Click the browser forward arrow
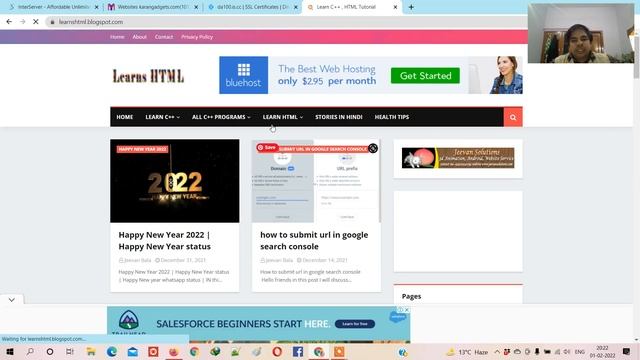The image size is (640, 360). (22, 22)
